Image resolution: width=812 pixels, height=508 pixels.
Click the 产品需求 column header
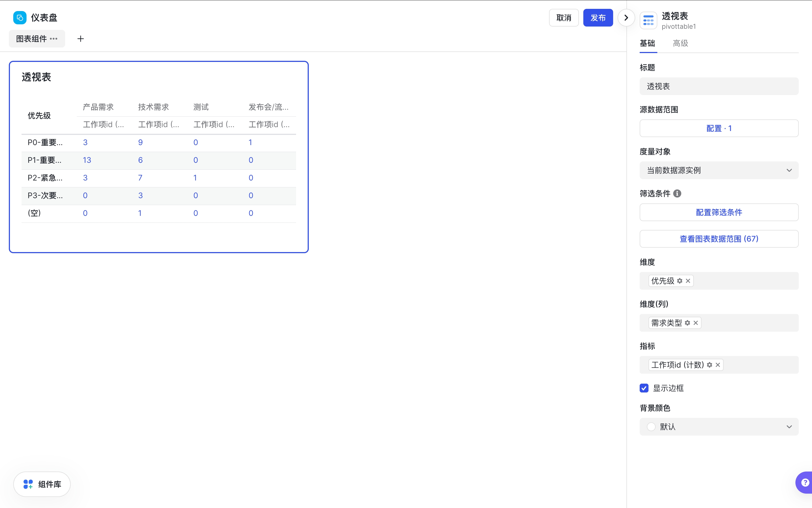98,107
